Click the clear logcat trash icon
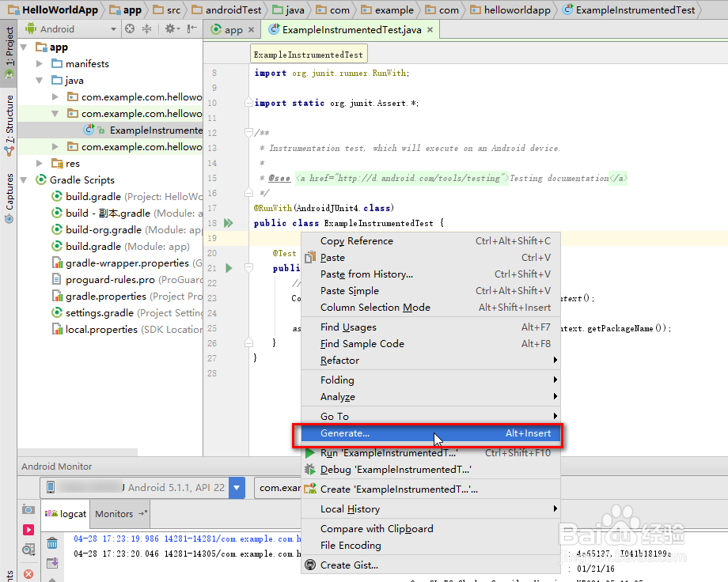 pos(52,542)
